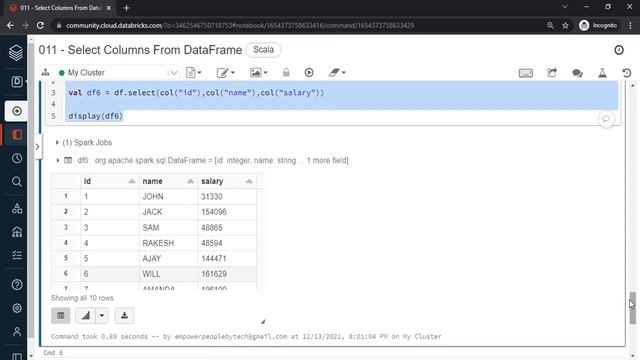
Task: Click the salary cell 154096
Action: click(227, 212)
